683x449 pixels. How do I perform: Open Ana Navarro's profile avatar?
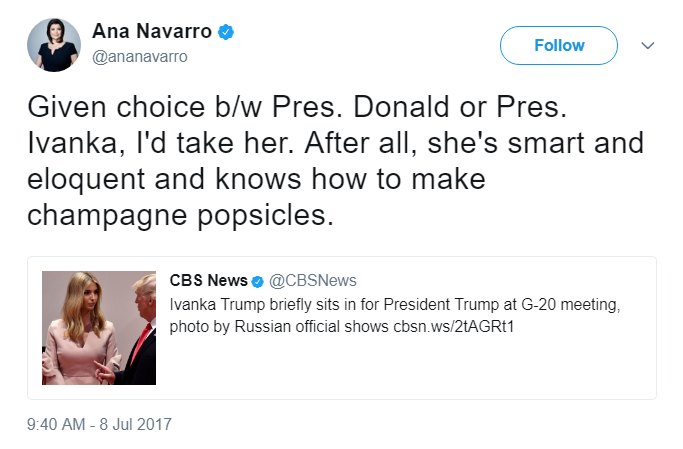pos(54,45)
